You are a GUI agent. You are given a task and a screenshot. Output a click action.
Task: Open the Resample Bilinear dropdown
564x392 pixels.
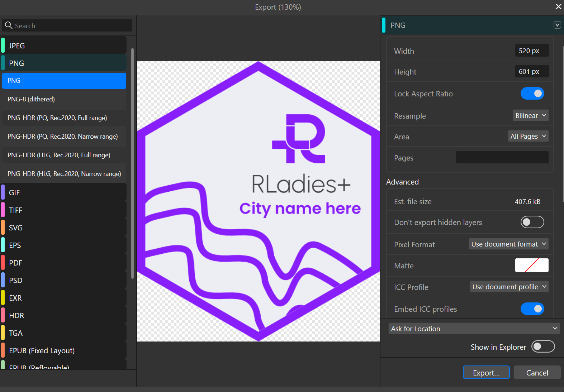[531, 115]
